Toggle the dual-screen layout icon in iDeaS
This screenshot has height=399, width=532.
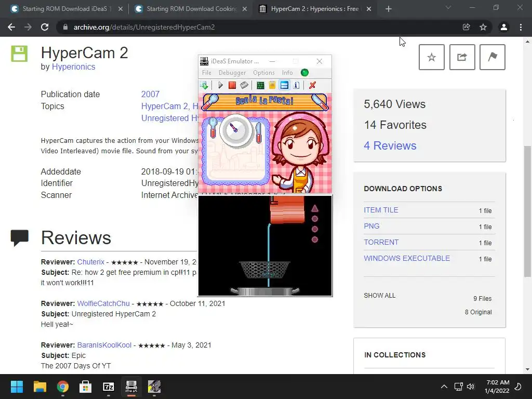click(284, 85)
